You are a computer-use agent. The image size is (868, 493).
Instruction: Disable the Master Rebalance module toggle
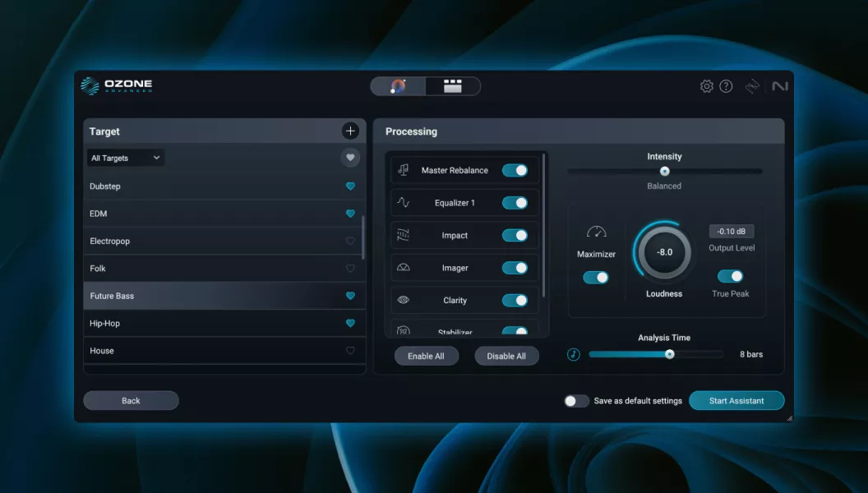[x=515, y=170]
